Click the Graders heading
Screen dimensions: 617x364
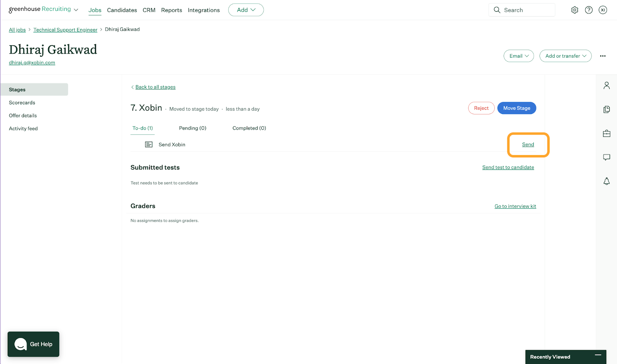tap(143, 206)
